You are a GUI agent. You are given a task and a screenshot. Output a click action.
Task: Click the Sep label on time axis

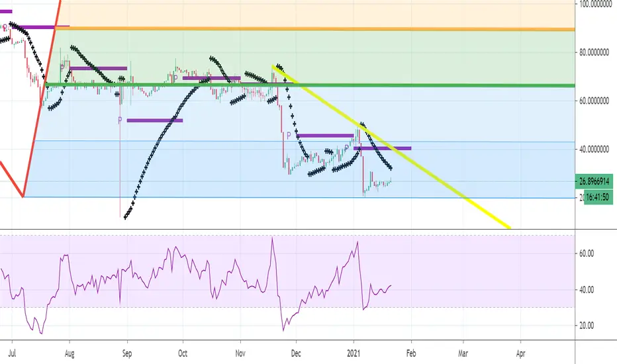[126, 353]
